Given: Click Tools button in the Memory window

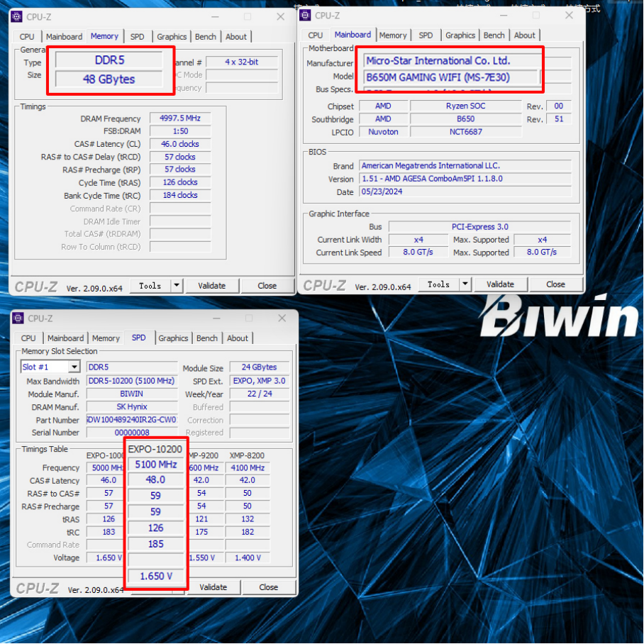Looking at the screenshot, I should pos(150,286).
